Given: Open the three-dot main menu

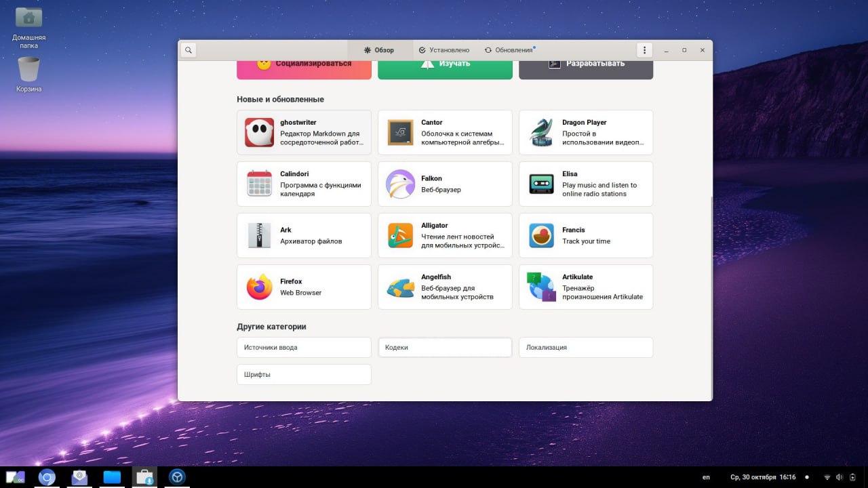Looking at the screenshot, I should pos(644,50).
